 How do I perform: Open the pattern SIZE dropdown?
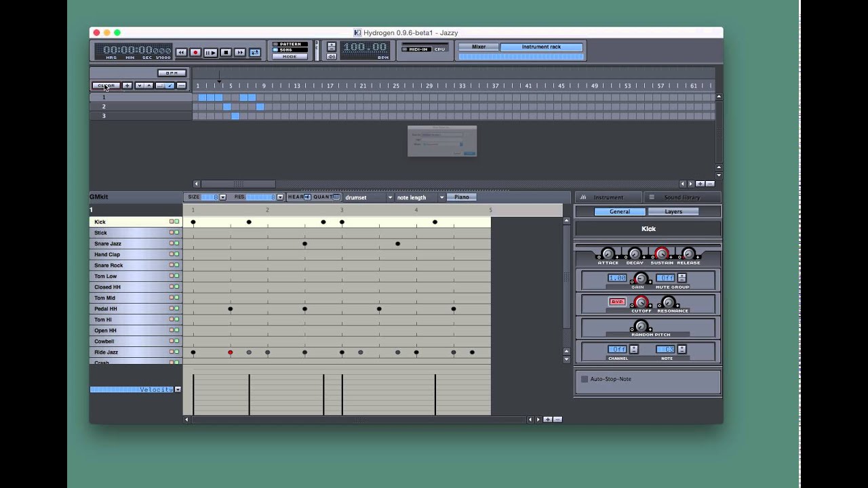pos(222,197)
